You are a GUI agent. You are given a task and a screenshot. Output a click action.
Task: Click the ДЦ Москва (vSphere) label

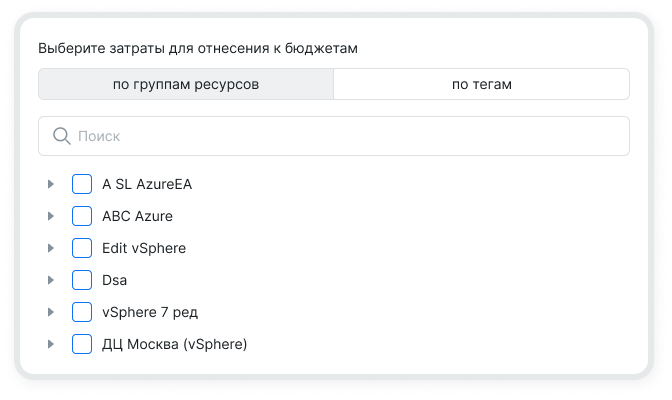(x=174, y=344)
